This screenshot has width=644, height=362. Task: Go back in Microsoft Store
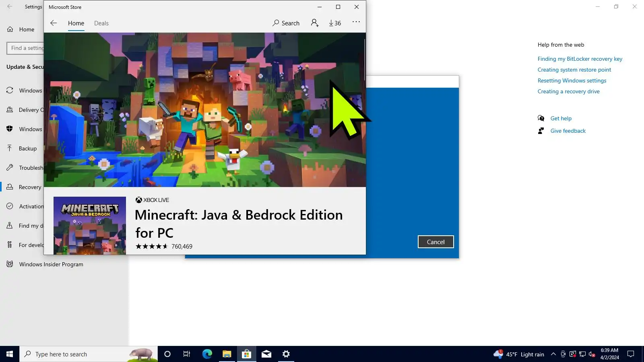click(x=54, y=23)
